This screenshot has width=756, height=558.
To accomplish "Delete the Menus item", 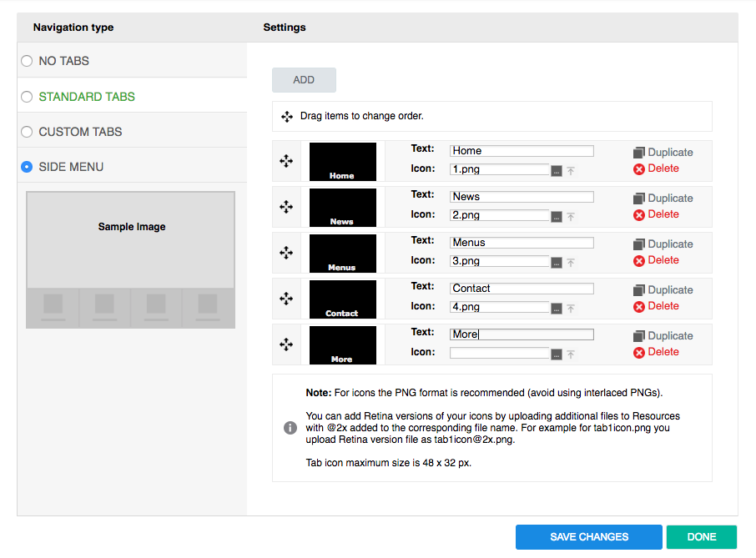I will [656, 260].
